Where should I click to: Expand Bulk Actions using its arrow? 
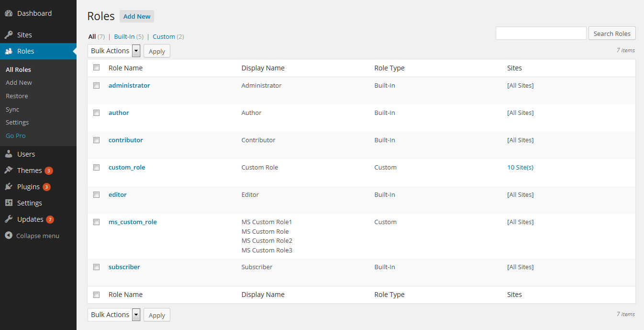pos(136,50)
